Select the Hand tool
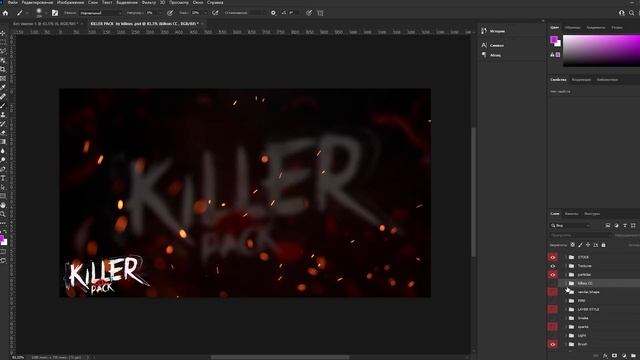The image size is (640, 360). tap(3, 205)
